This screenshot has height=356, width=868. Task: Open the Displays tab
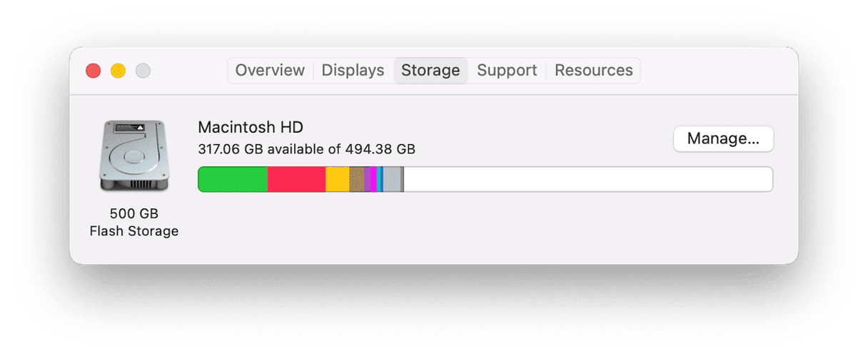[353, 71]
